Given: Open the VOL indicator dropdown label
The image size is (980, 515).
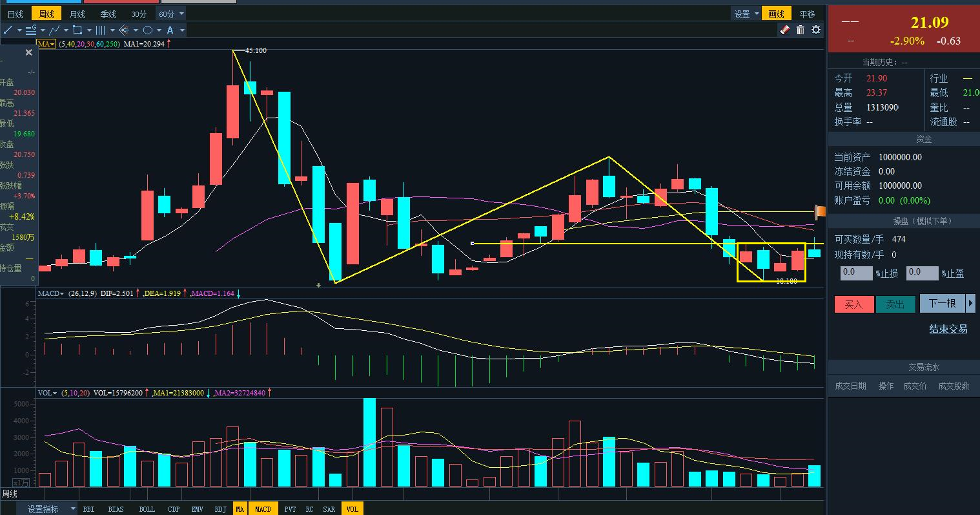Looking at the screenshot, I should [x=47, y=392].
